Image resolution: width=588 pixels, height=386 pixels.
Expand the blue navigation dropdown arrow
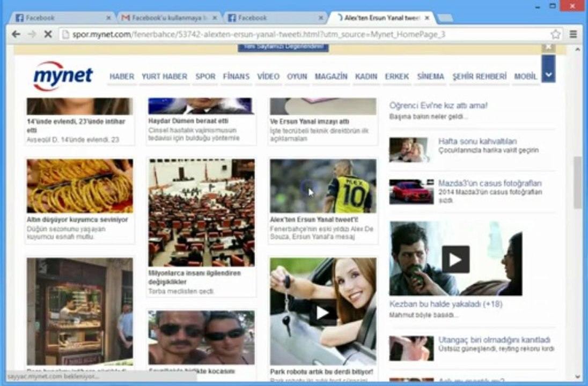click(x=548, y=69)
